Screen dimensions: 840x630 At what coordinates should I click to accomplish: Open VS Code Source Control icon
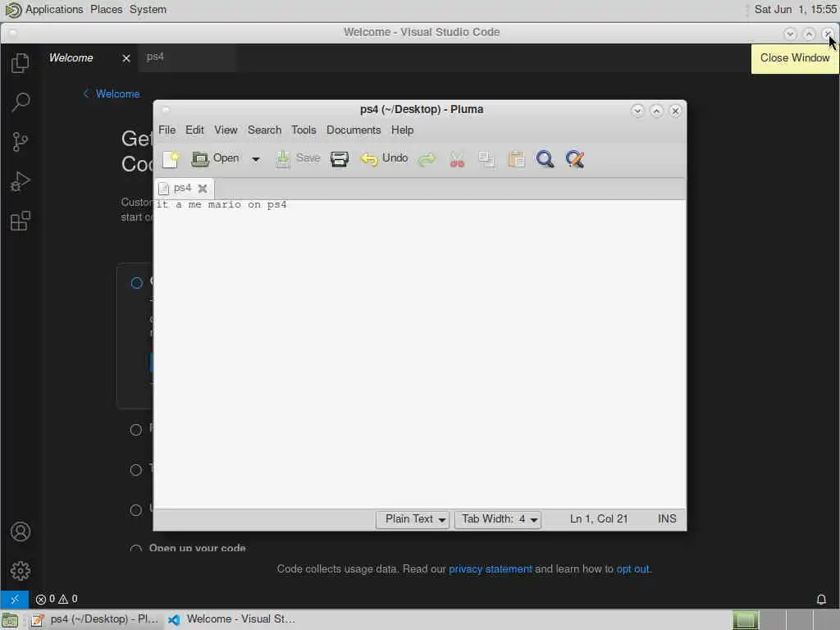click(x=20, y=141)
